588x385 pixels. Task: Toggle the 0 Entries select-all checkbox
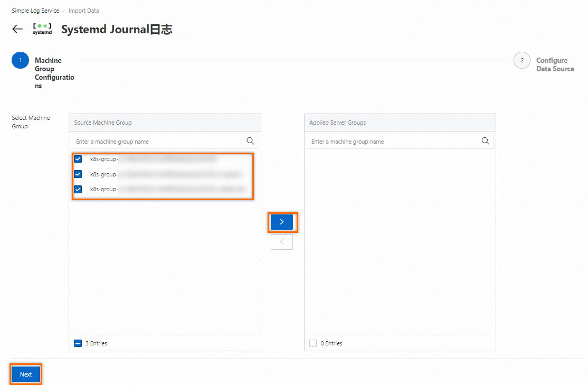pyautogui.click(x=313, y=343)
